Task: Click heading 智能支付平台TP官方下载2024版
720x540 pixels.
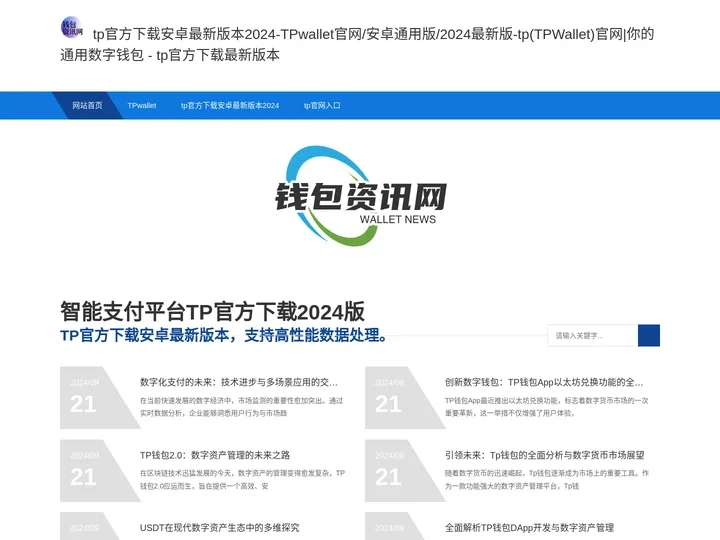Action: [x=212, y=312]
